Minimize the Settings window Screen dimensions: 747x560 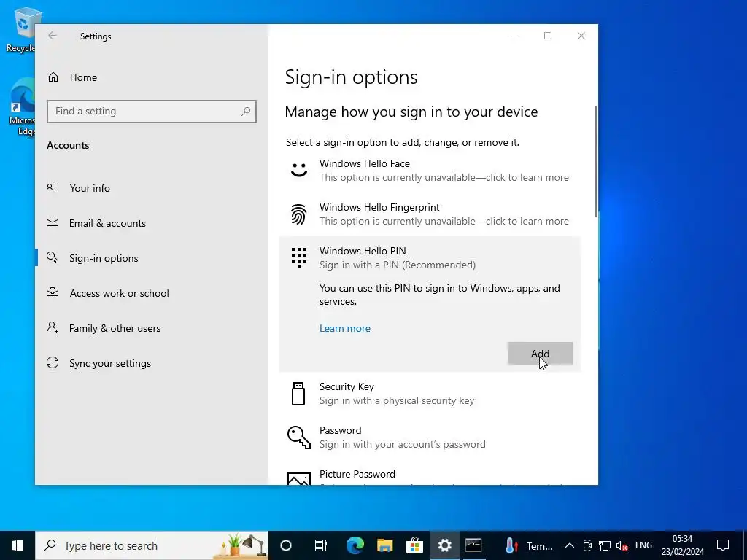point(514,36)
